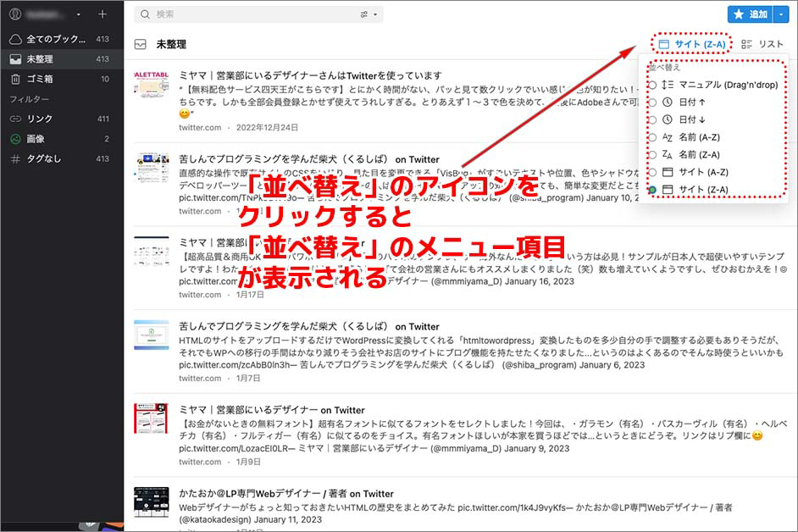Select 名前 (A-Z) sort radio option
This screenshot has height=532, width=798.
652,136
